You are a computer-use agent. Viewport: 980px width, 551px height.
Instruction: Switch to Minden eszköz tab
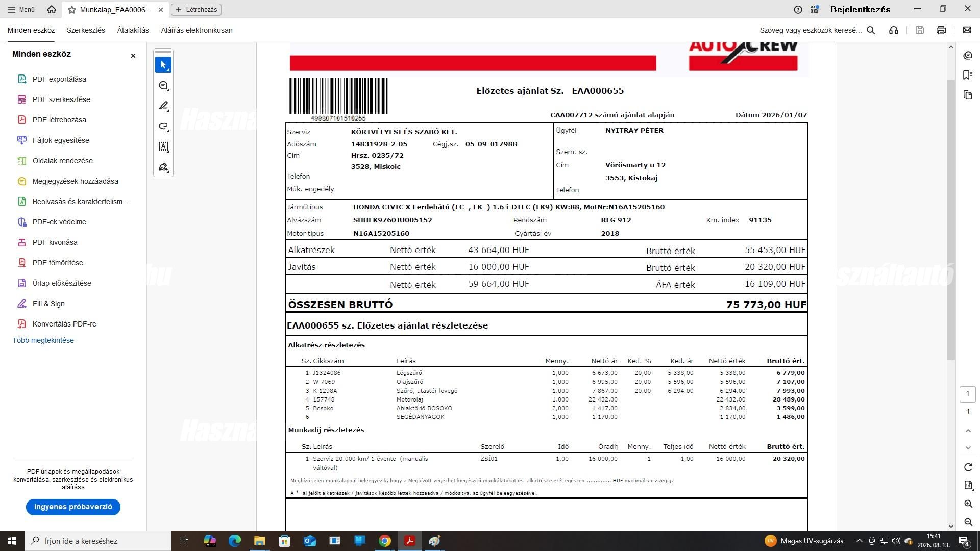(x=31, y=30)
